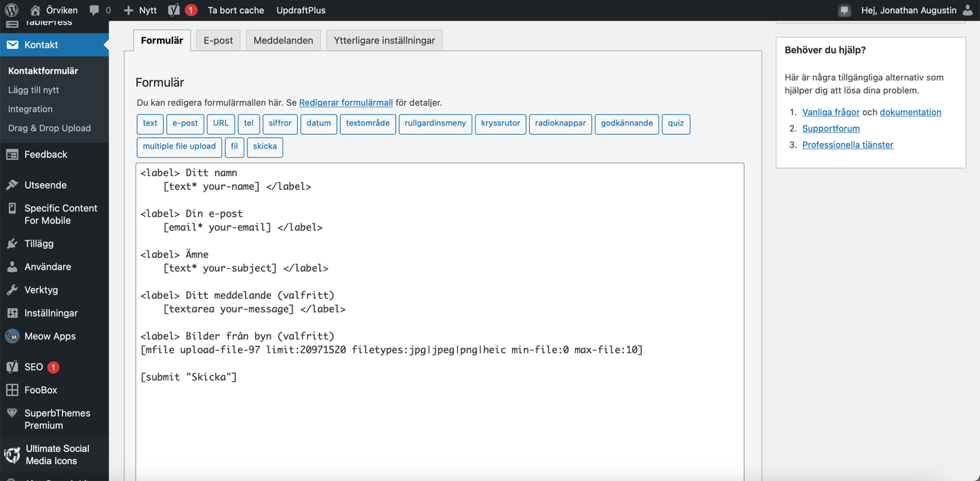Click the Inställningar sliders icon
This screenshot has width=980, height=481.
coord(12,313)
